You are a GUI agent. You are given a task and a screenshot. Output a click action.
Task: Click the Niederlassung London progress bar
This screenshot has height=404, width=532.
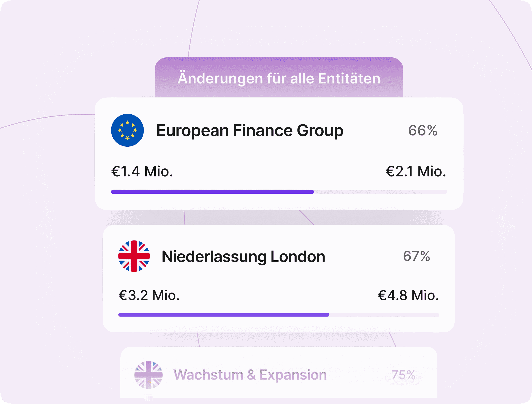[278, 315]
